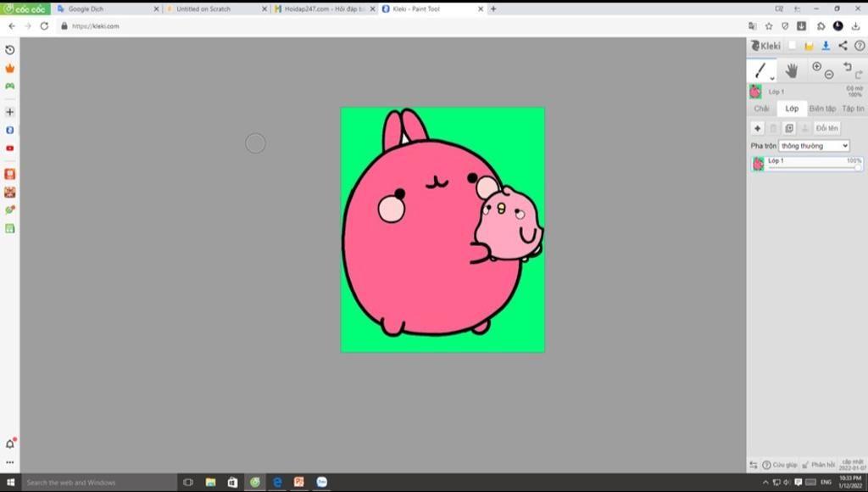Redo the last action
Viewport: 868px width, 492px height.
pos(859,75)
